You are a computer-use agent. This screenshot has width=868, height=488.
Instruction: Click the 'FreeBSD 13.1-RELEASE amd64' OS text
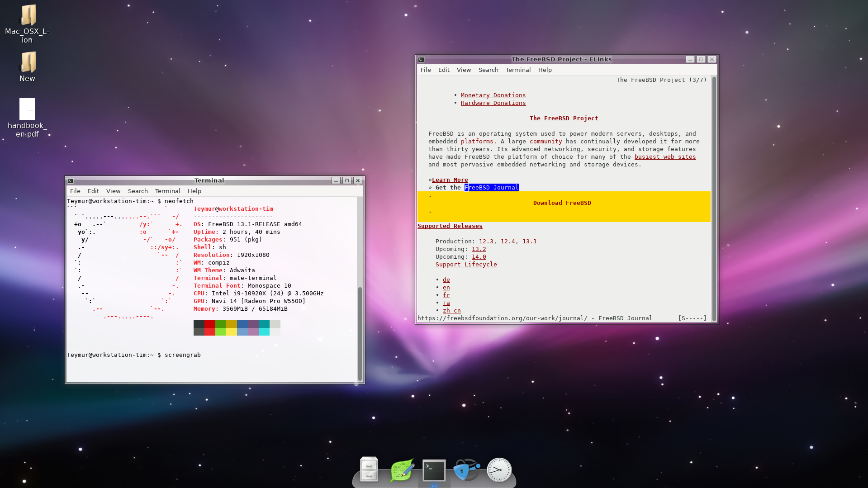(x=255, y=224)
